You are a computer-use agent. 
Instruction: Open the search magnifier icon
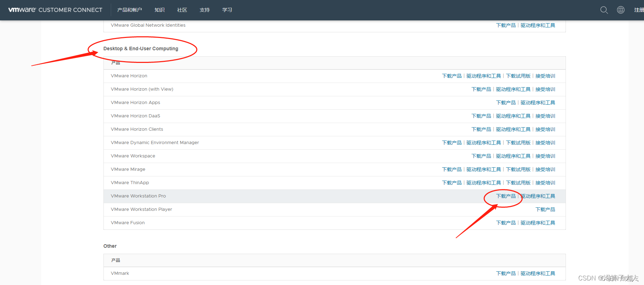pyautogui.click(x=604, y=10)
